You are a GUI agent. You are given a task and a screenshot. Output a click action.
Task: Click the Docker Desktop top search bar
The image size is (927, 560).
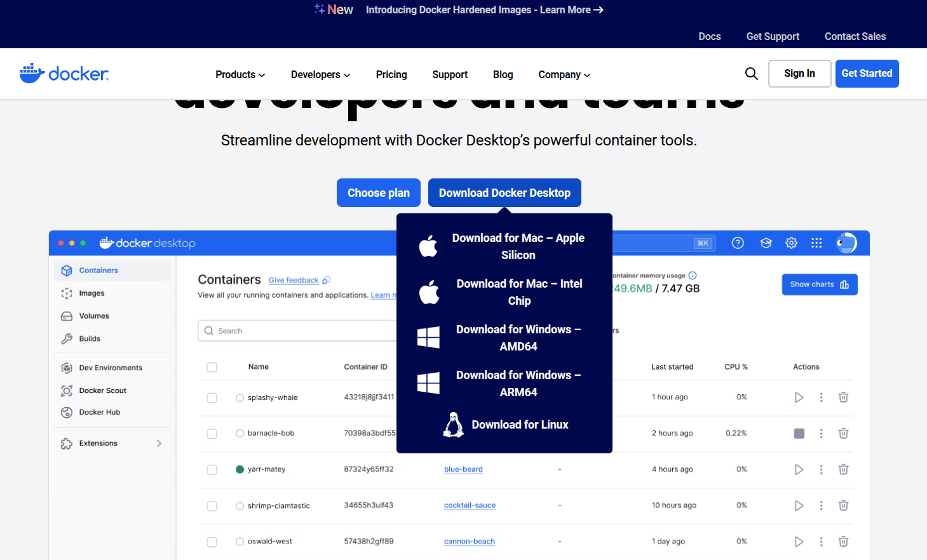664,243
